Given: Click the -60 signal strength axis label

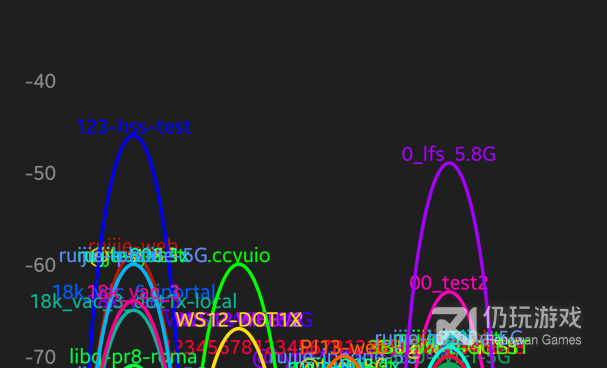Looking at the screenshot, I should pos(41,265).
